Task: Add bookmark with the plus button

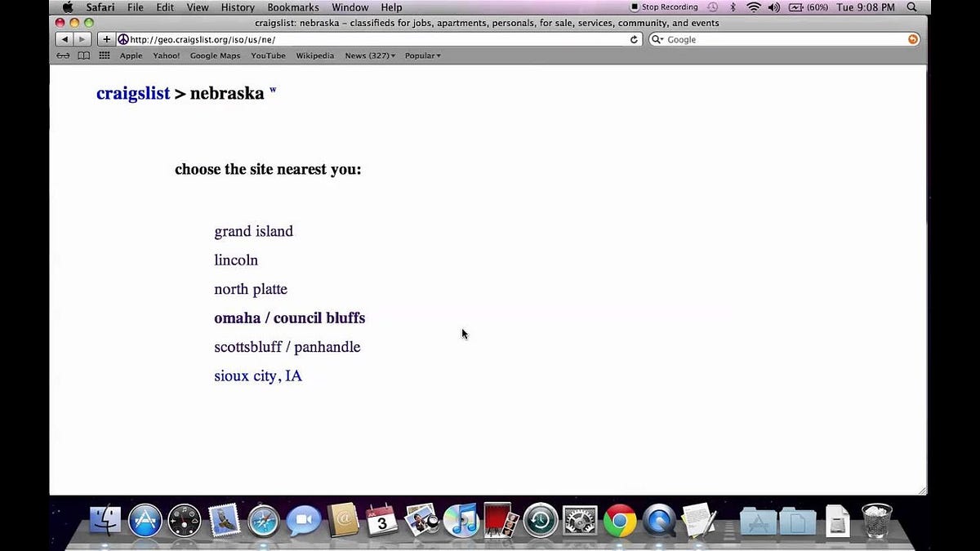Action: pyautogui.click(x=106, y=39)
